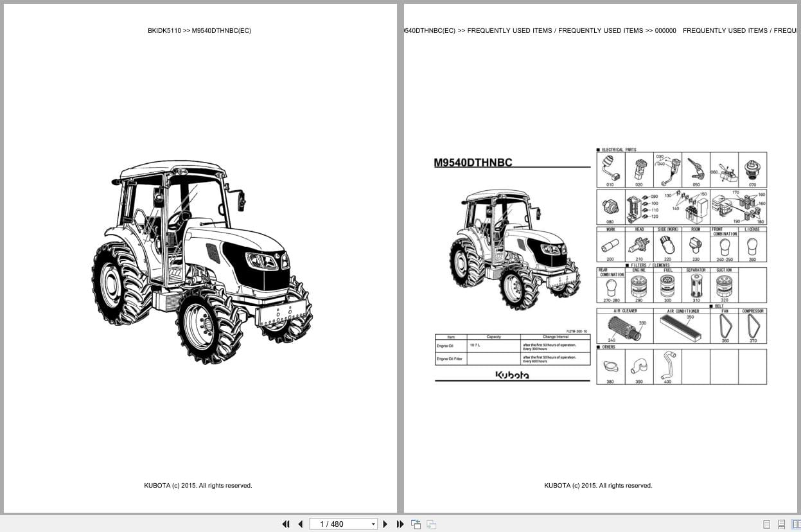
Task: Click the LICENSE bulb 260
Action: coord(753,245)
